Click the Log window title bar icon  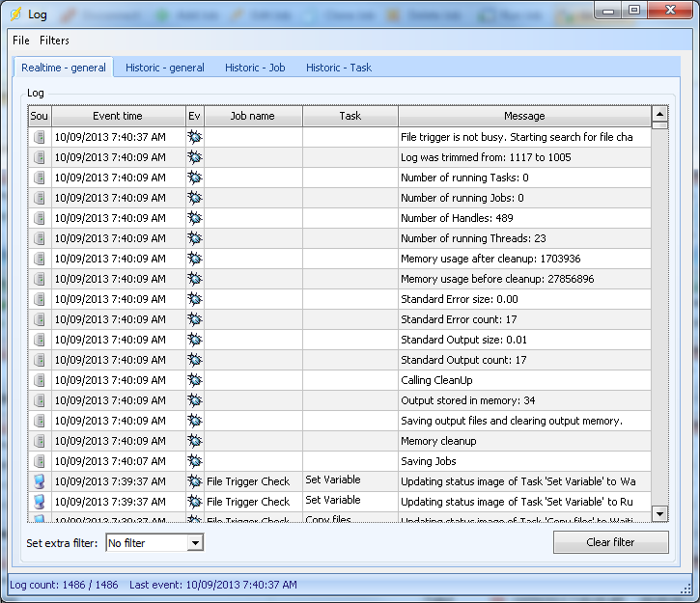pyautogui.click(x=14, y=14)
